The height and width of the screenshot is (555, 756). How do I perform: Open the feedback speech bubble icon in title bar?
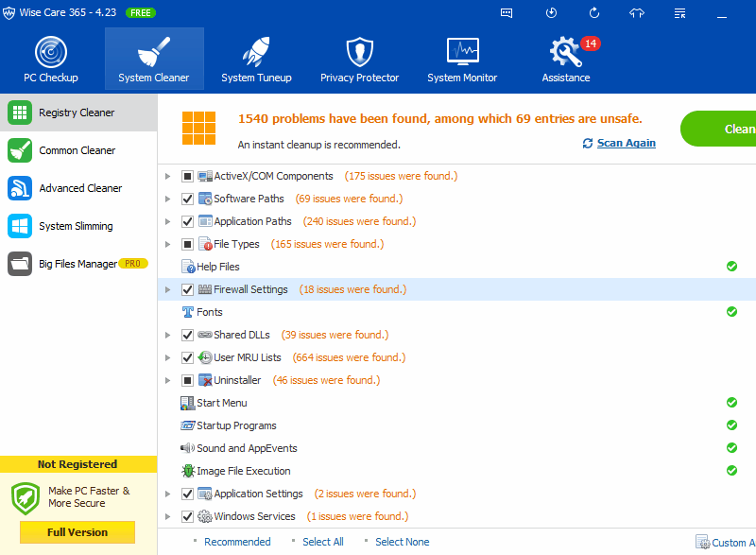(507, 13)
